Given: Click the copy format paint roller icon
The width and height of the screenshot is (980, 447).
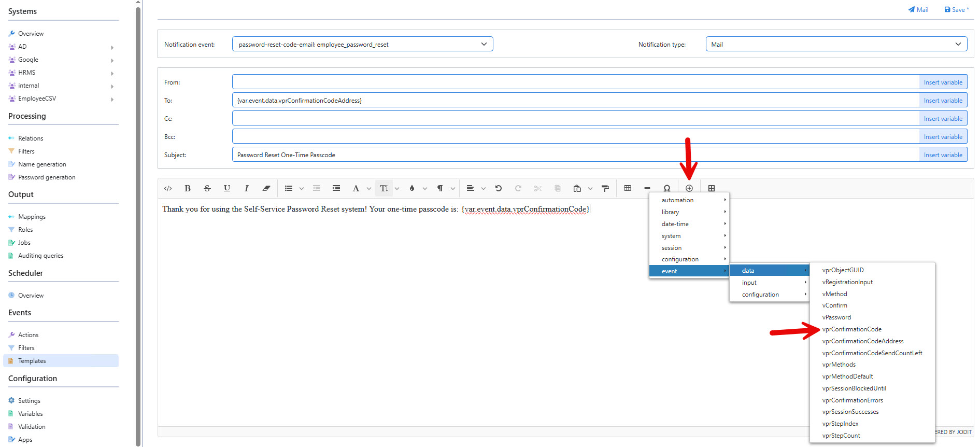Looking at the screenshot, I should [605, 188].
